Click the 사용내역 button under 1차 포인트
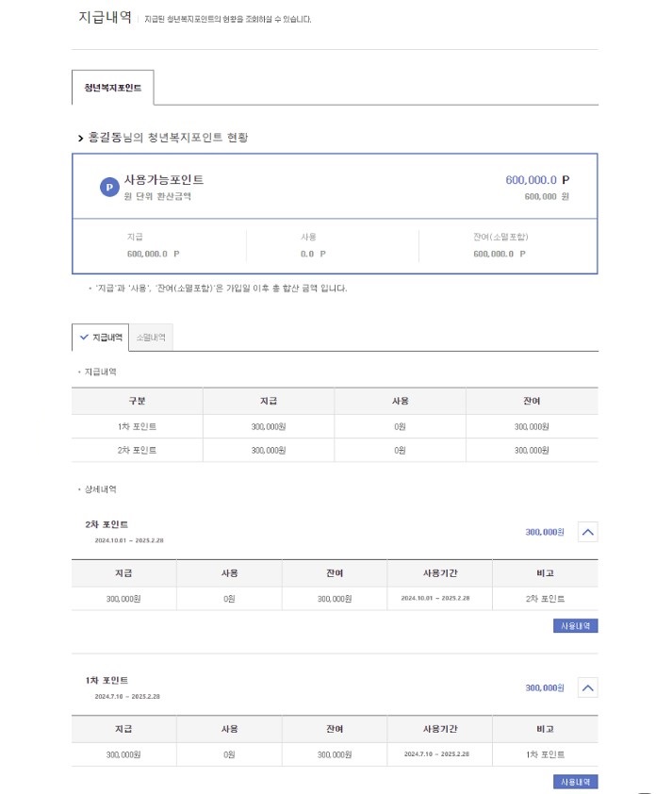The width and height of the screenshot is (672, 794). (x=576, y=781)
